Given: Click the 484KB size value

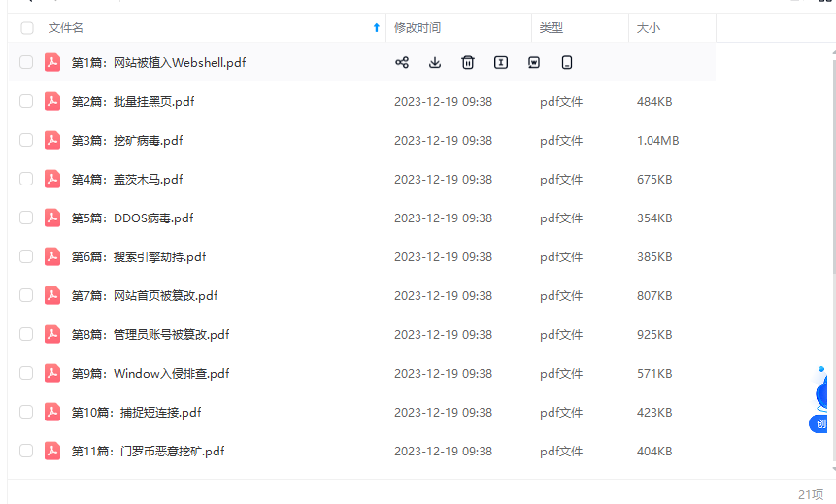Looking at the screenshot, I should pos(654,101).
